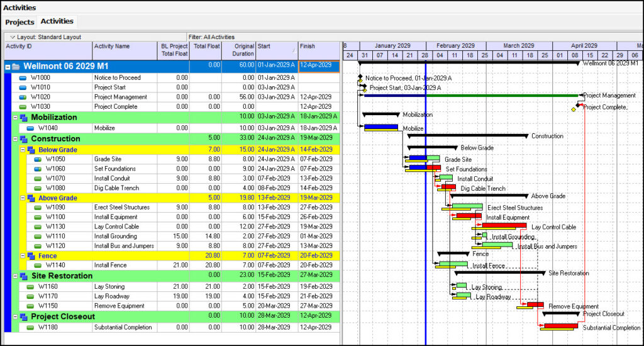This screenshot has height=346, width=644.
Task: Click the W1060 activity icon
Action: click(x=38, y=169)
